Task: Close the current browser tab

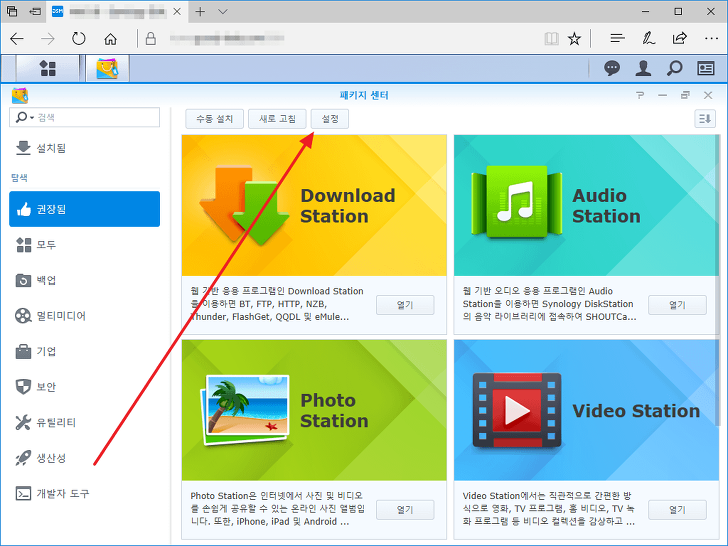Action: 177,12
